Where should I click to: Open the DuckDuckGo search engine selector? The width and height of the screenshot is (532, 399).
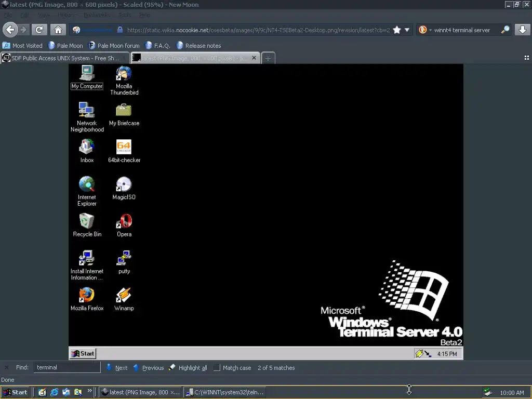pyautogui.click(x=425, y=30)
